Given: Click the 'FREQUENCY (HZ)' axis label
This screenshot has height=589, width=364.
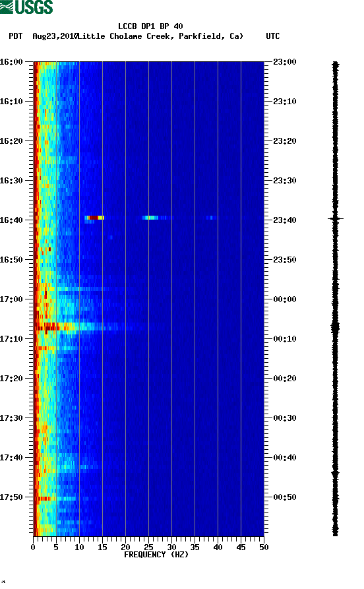Looking at the screenshot, I should pos(156,555).
